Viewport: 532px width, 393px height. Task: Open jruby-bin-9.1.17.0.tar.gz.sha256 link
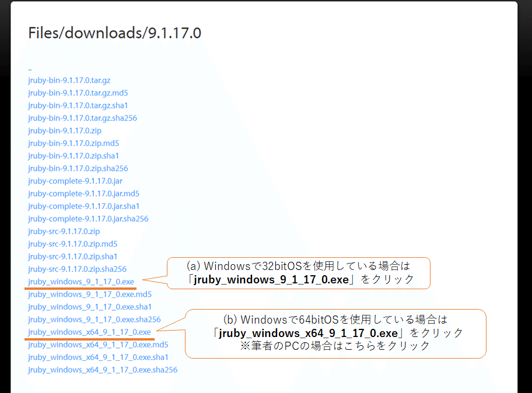point(82,118)
